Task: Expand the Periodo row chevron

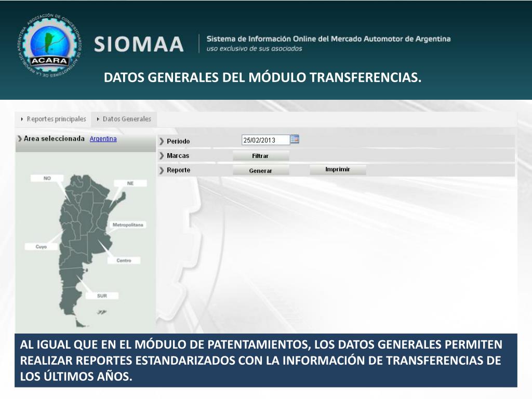Action: tap(162, 141)
